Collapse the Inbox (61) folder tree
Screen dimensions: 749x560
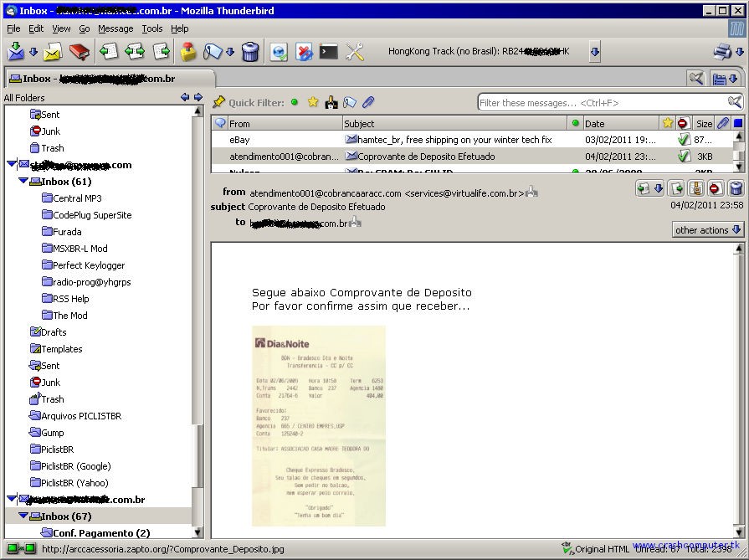coord(23,181)
